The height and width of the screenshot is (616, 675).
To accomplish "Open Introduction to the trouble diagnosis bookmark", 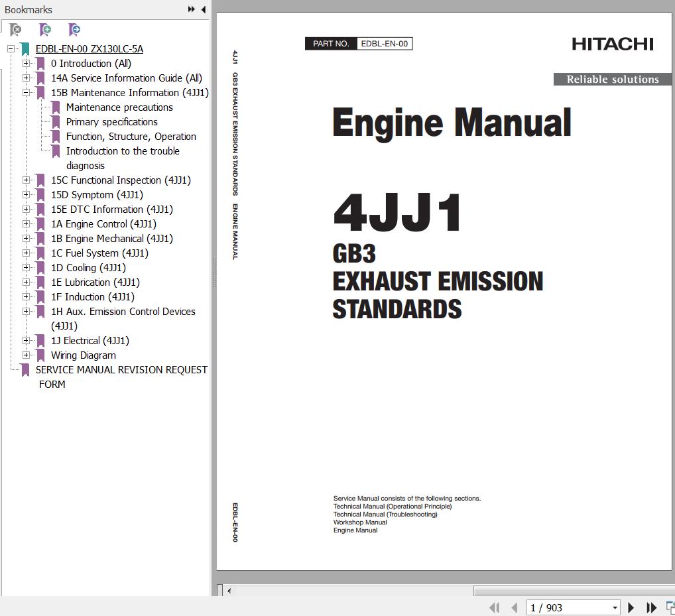I will click(x=123, y=158).
